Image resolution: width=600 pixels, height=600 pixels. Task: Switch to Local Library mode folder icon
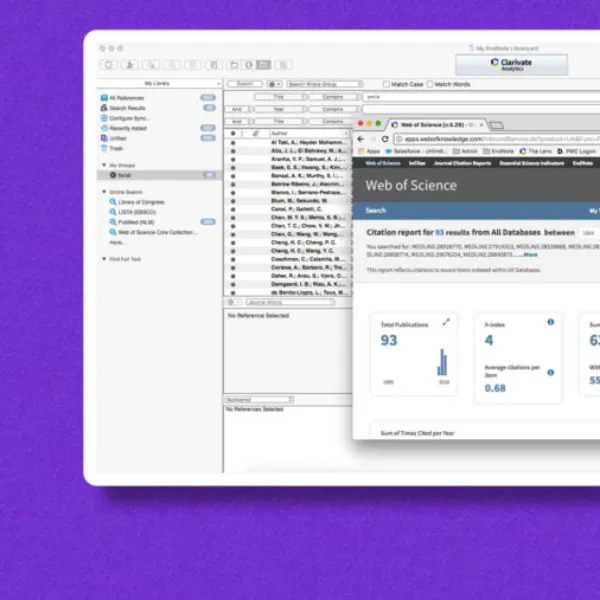(234, 65)
